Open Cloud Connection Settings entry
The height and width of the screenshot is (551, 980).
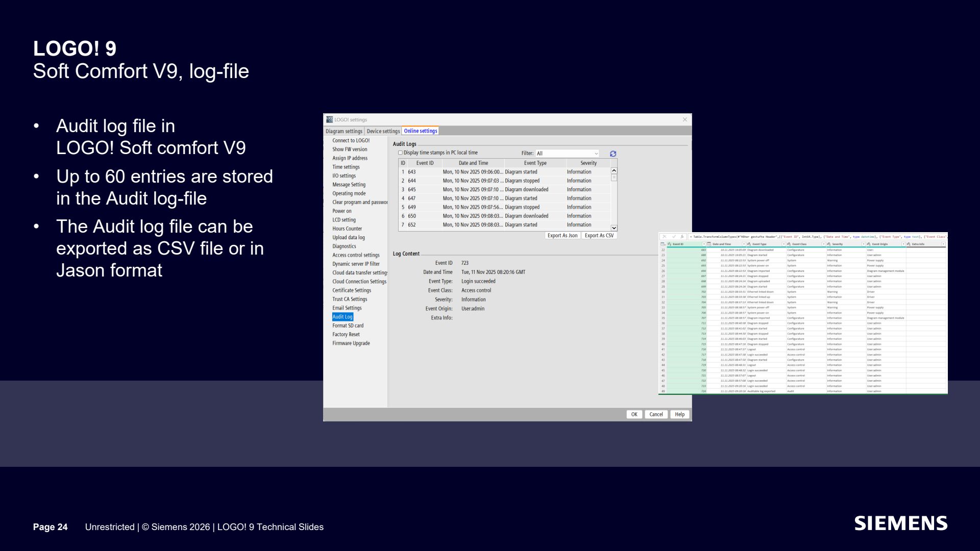(x=359, y=282)
